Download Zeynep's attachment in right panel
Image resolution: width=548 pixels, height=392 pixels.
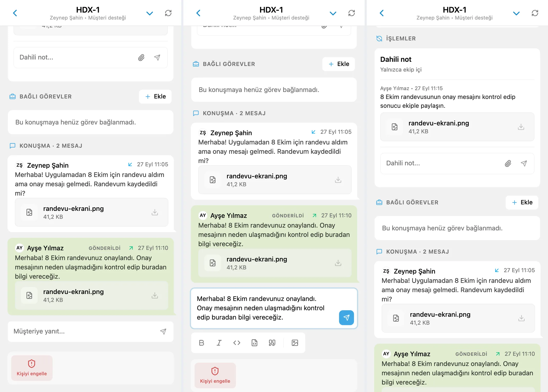pos(522,318)
